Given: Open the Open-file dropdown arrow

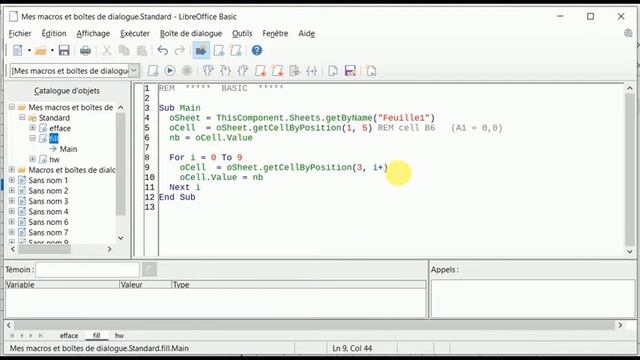Looking at the screenshot, I should tap(52, 51).
